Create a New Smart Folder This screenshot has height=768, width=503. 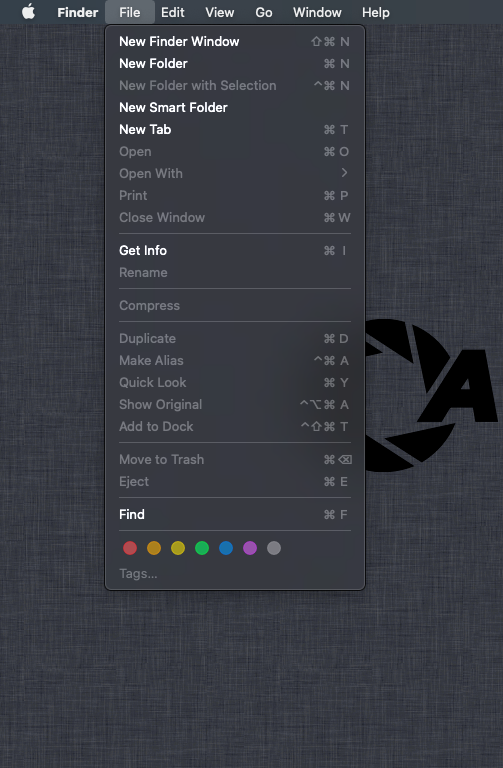click(235, 108)
